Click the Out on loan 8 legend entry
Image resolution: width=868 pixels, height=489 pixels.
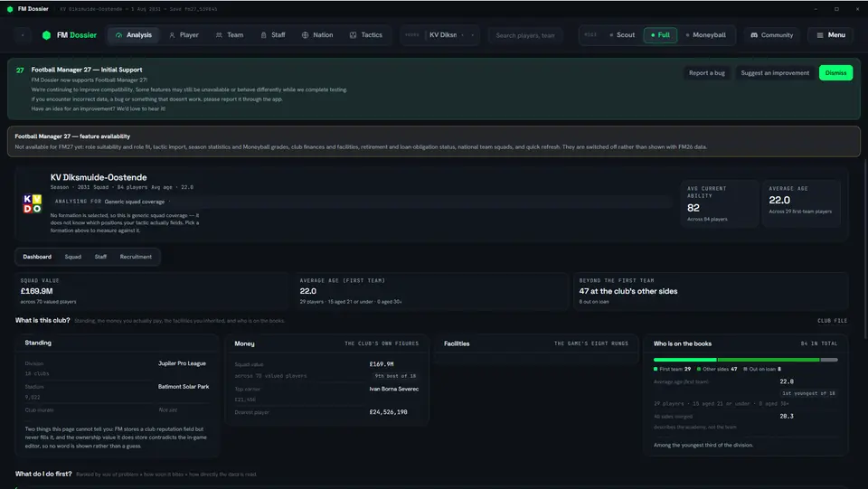762,369
